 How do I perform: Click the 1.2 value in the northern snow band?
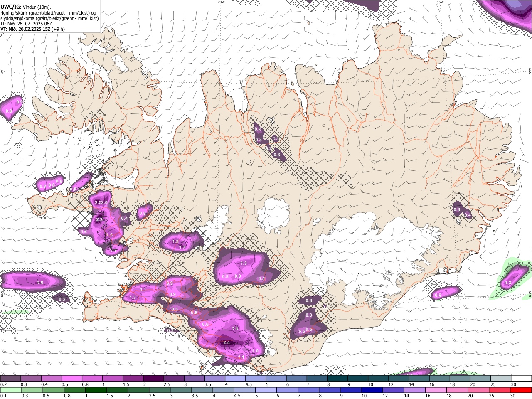tap(269, 148)
